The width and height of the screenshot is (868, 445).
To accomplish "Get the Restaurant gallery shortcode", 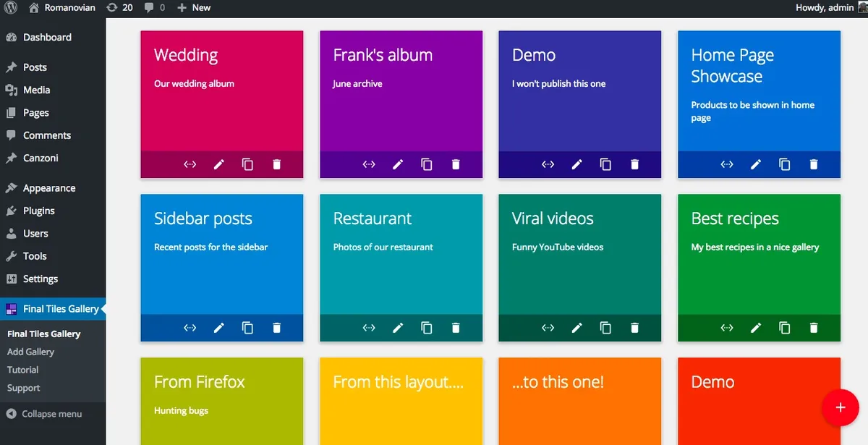I will point(369,328).
